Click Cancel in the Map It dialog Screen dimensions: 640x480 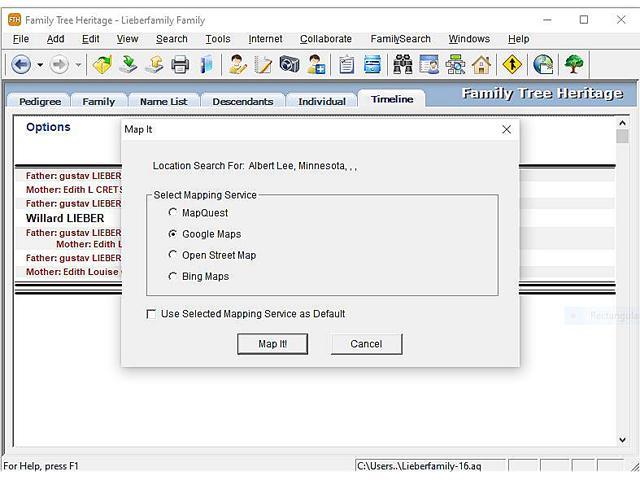pyautogui.click(x=366, y=344)
